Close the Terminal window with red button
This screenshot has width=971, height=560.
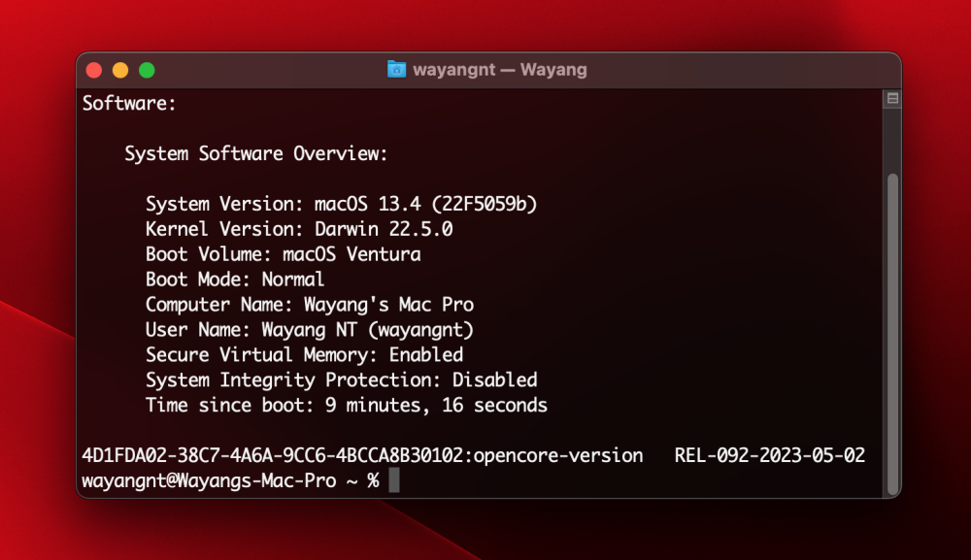(x=94, y=70)
